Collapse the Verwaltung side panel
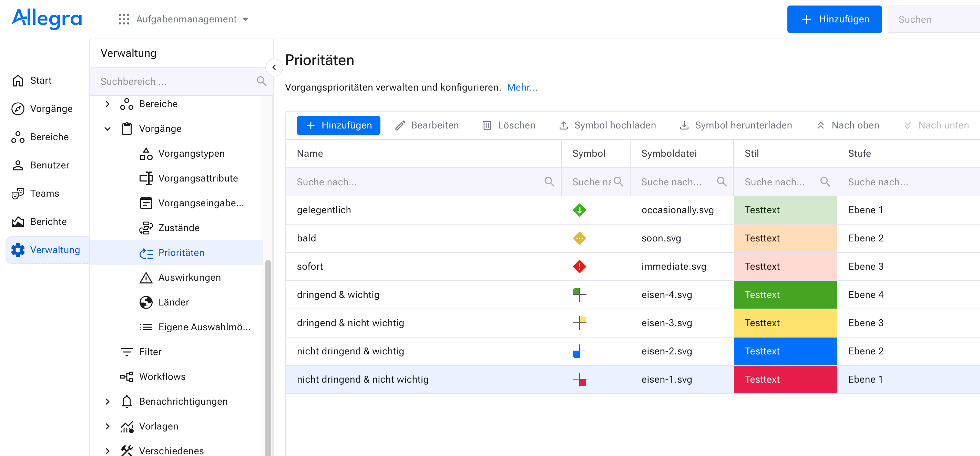 [274, 67]
